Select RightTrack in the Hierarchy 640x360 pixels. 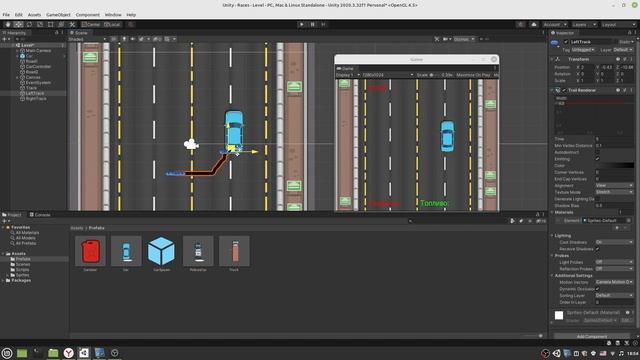pyautogui.click(x=36, y=98)
